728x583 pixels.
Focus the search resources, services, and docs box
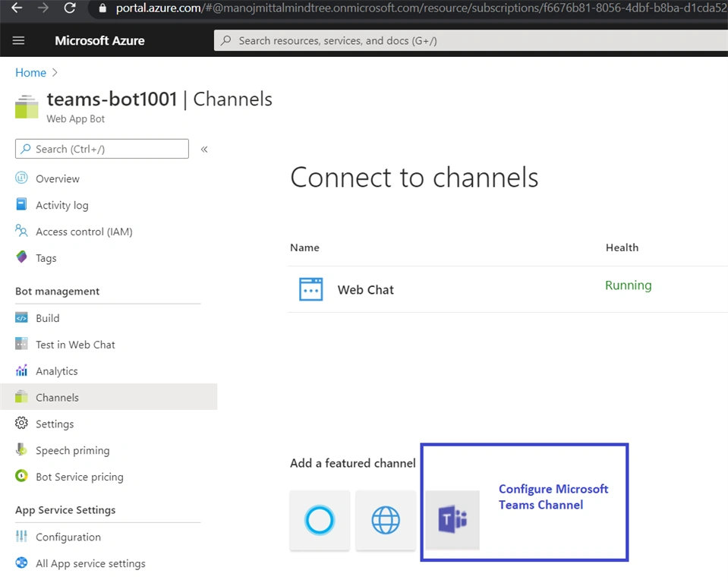coord(471,41)
